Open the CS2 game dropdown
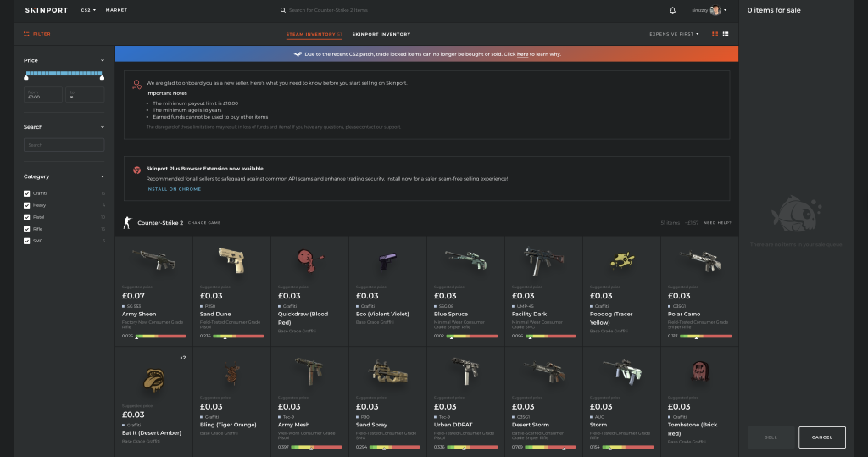The image size is (868, 457). pos(88,10)
